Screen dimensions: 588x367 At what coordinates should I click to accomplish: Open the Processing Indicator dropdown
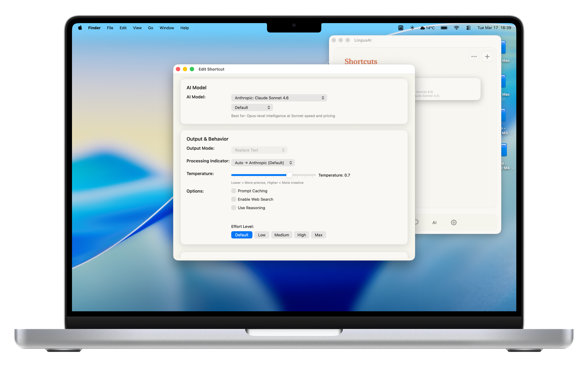pos(263,163)
